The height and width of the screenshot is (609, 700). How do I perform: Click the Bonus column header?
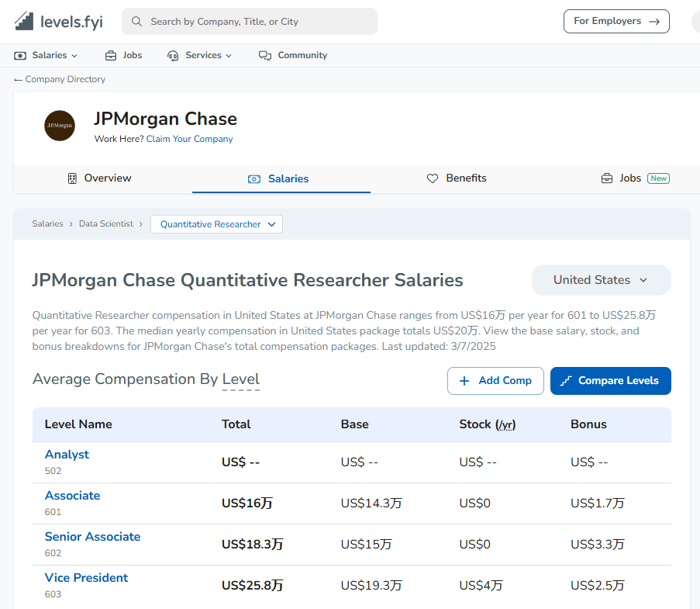pos(588,424)
